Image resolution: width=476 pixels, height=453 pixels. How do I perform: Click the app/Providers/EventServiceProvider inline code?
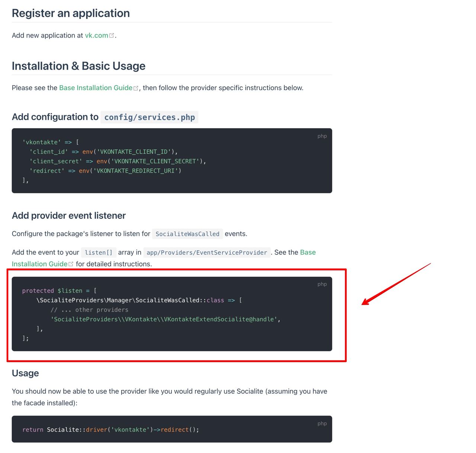207,253
